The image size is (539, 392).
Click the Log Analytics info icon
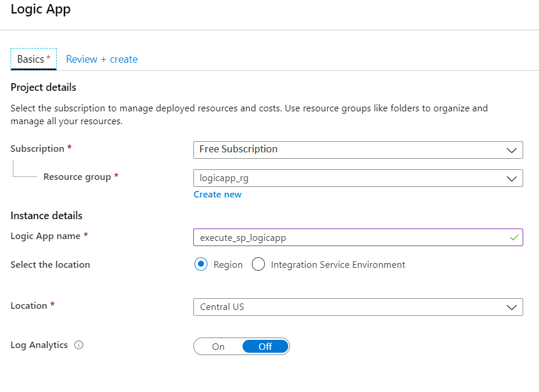pyautogui.click(x=79, y=345)
